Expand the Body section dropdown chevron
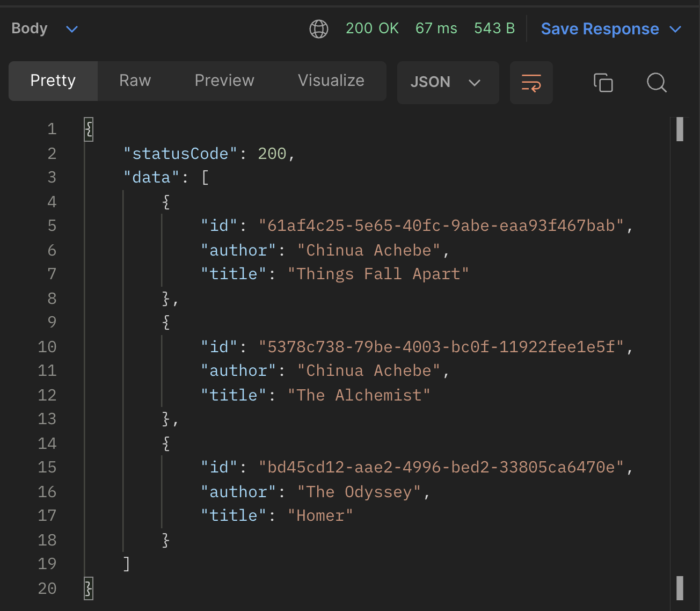This screenshot has width=700, height=611. (72, 29)
